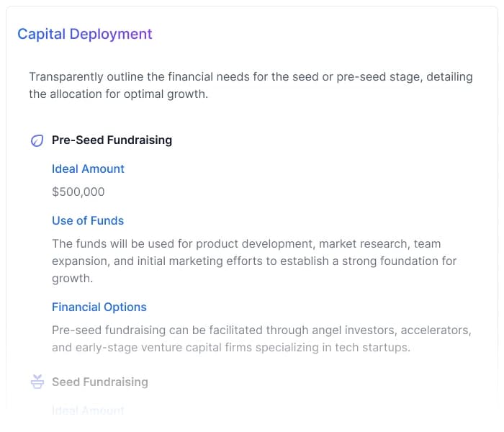The image size is (504, 432).
Task: Click the paragraph starting 'Transparently outline'
Action: pyautogui.click(x=251, y=85)
